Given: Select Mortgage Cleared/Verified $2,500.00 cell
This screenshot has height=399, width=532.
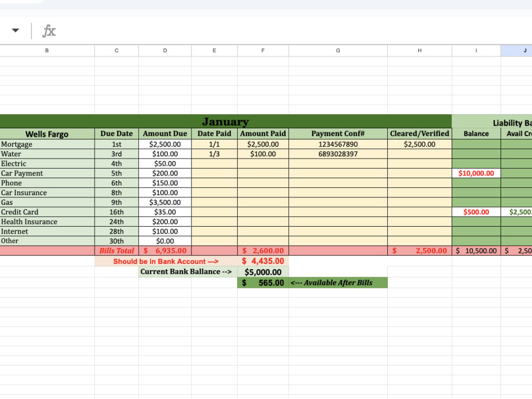Looking at the screenshot, I should pyautogui.click(x=420, y=144).
